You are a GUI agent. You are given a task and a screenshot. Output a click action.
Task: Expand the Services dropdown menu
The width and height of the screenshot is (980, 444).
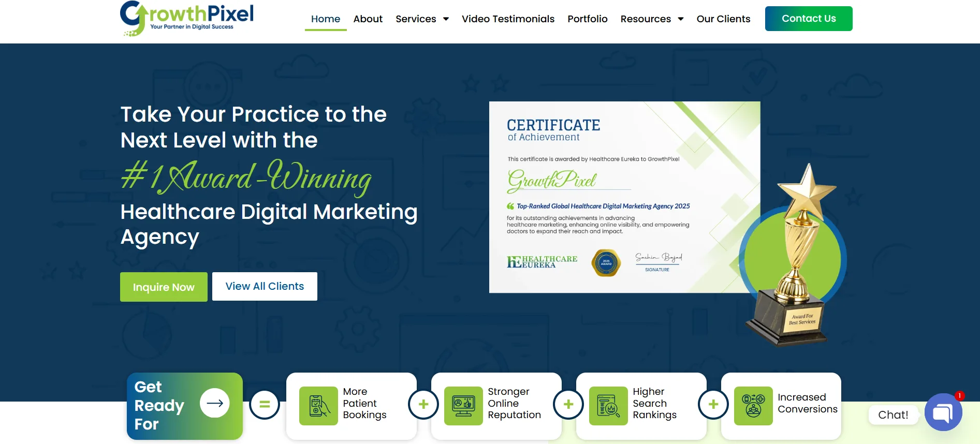[x=422, y=19]
